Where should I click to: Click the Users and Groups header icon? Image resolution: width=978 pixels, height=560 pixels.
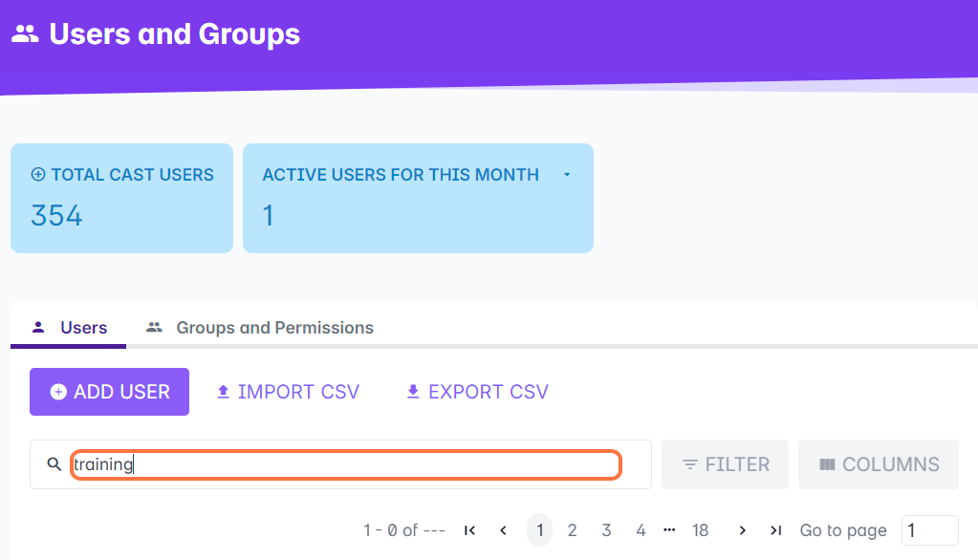(25, 34)
